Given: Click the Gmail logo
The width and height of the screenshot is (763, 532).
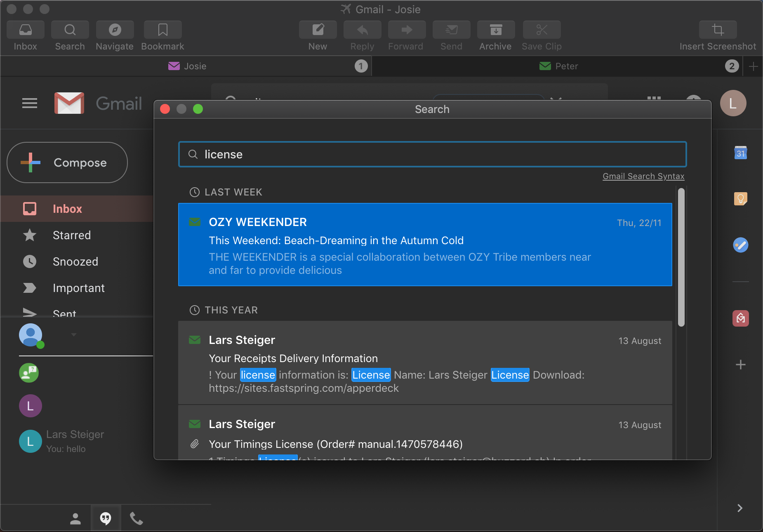Looking at the screenshot, I should 98,103.
